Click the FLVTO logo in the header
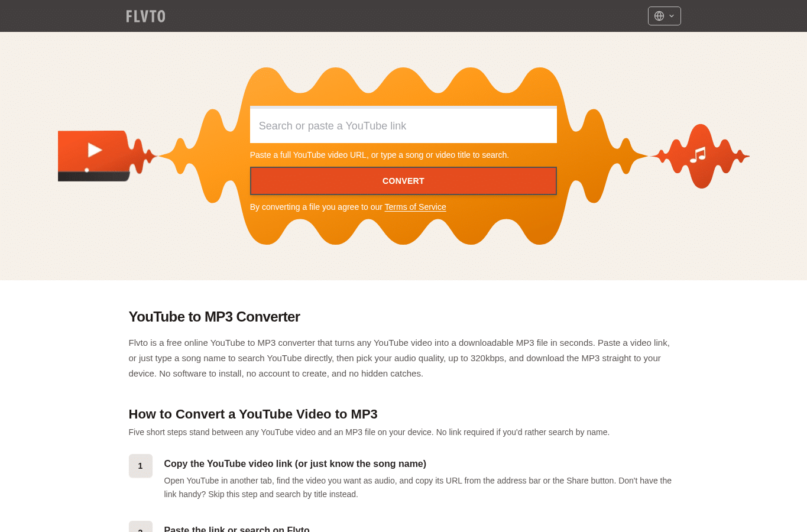807x532 pixels. (145, 16)
